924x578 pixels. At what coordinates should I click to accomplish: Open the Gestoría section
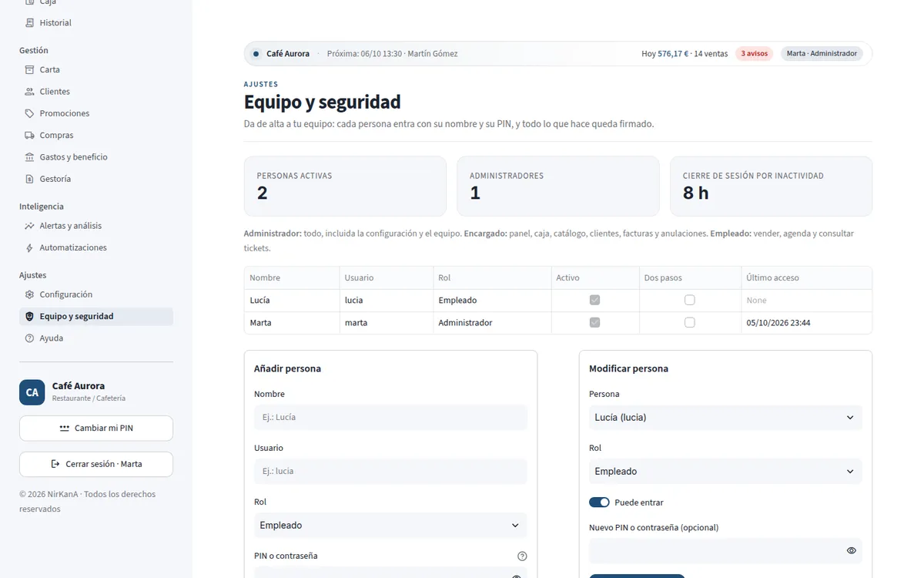point(96,179)
